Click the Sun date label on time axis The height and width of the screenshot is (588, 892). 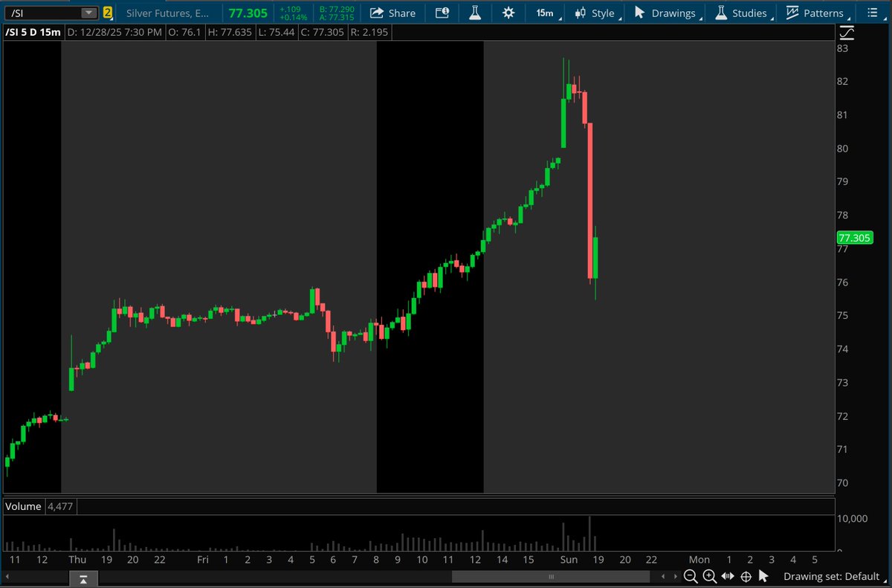click(x=569, y=559)
